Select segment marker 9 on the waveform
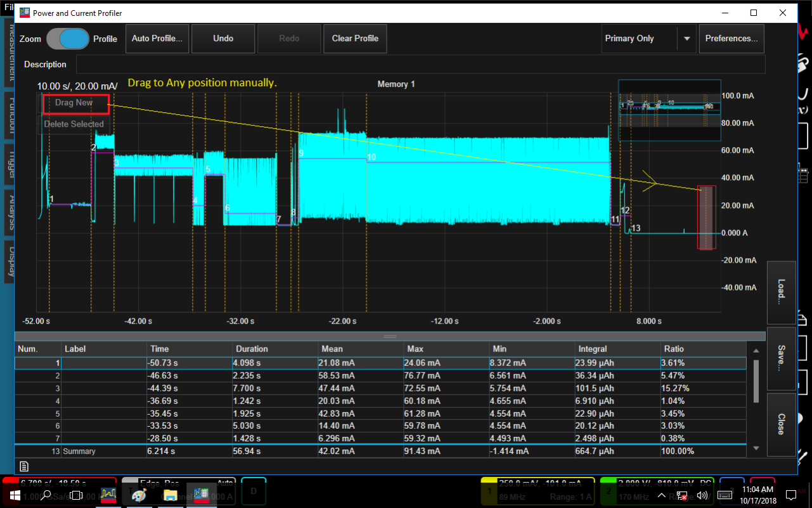The width and height of the screenshot is (812, 508). click(301, 153)
